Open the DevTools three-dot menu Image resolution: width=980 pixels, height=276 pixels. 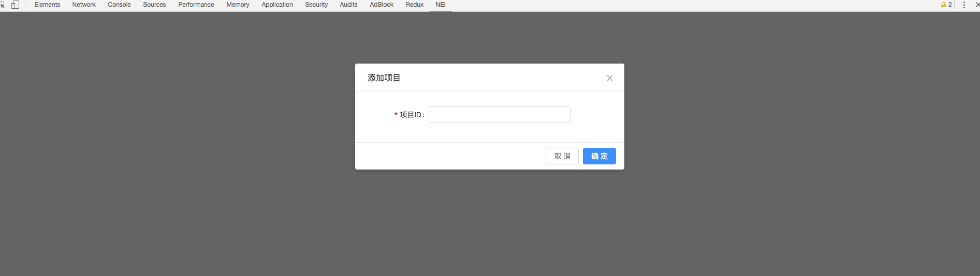click(x=964, y=5)
